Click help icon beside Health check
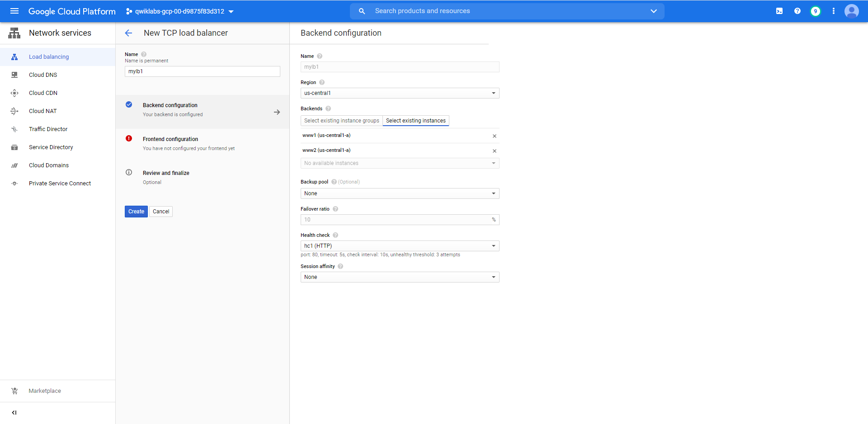This screenshot has width=868, height=424. click(335, 235)
